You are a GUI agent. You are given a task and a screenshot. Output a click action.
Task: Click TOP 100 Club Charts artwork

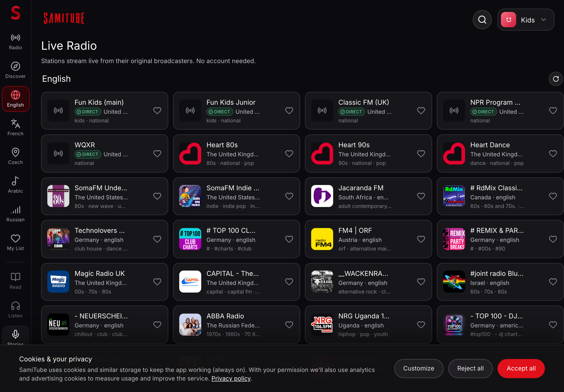tap(190, 239)
